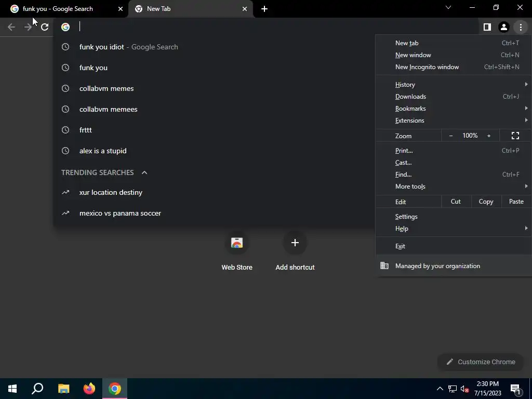Reload the current page
Screen dimensions: 532x399
pyautogui.click(x=45, y=27)
